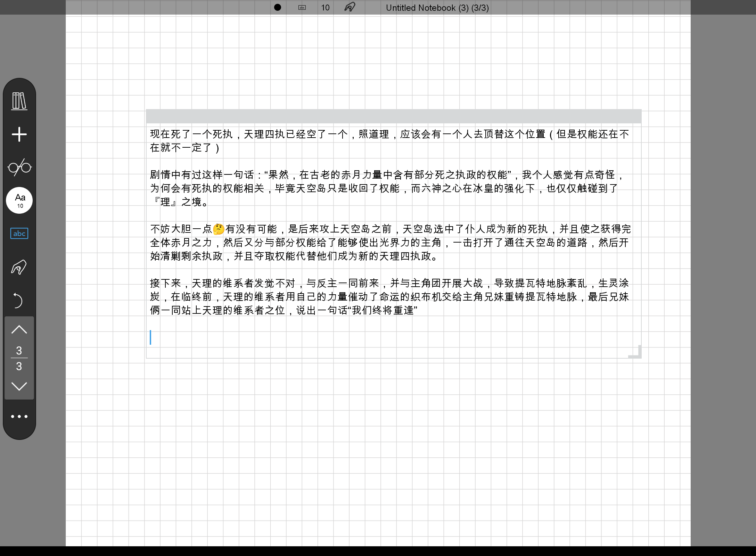Choose the pen tool in sidebar

[19, 267]
